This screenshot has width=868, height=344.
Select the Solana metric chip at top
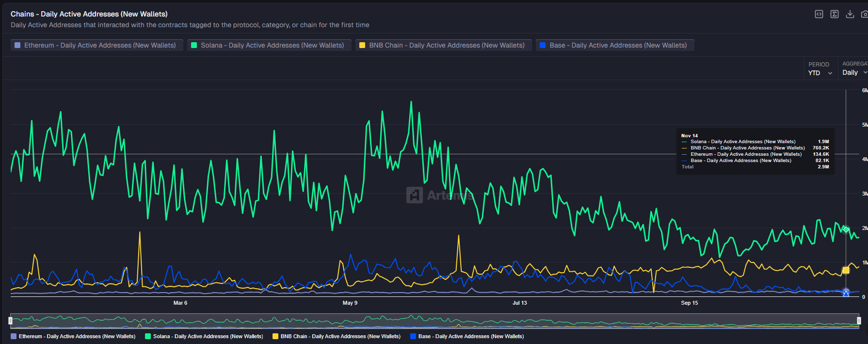point(269,45)
